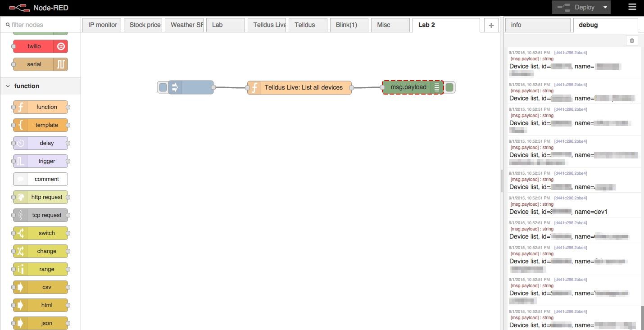The image size is (644, 330).
Task: Pick the template palette node
Action: (41, 125)
